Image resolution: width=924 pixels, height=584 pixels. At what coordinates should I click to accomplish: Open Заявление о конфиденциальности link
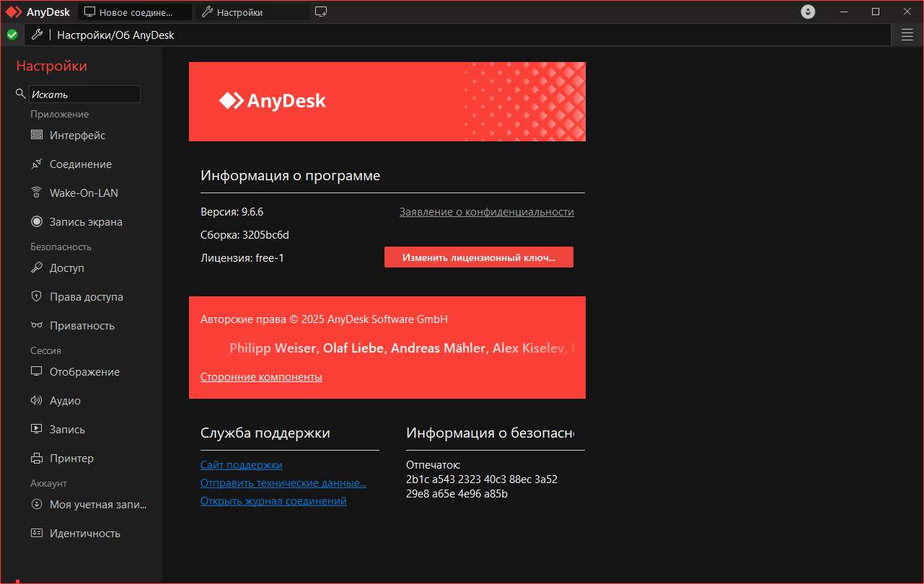pyautogui.click(x=486, y=212)
